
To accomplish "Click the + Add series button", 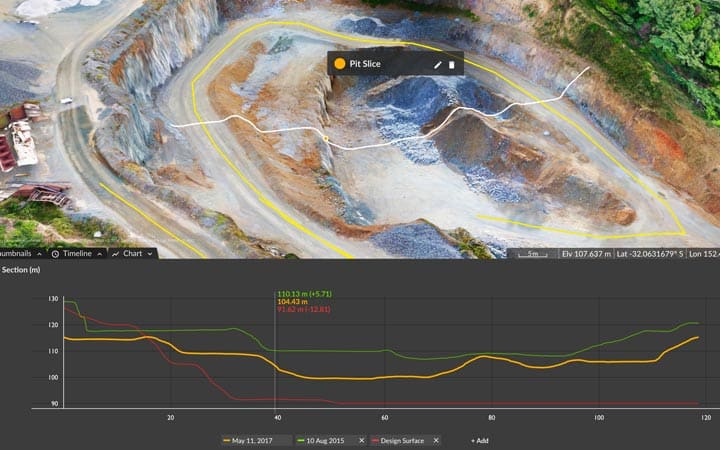I will (x=480, y=440).
